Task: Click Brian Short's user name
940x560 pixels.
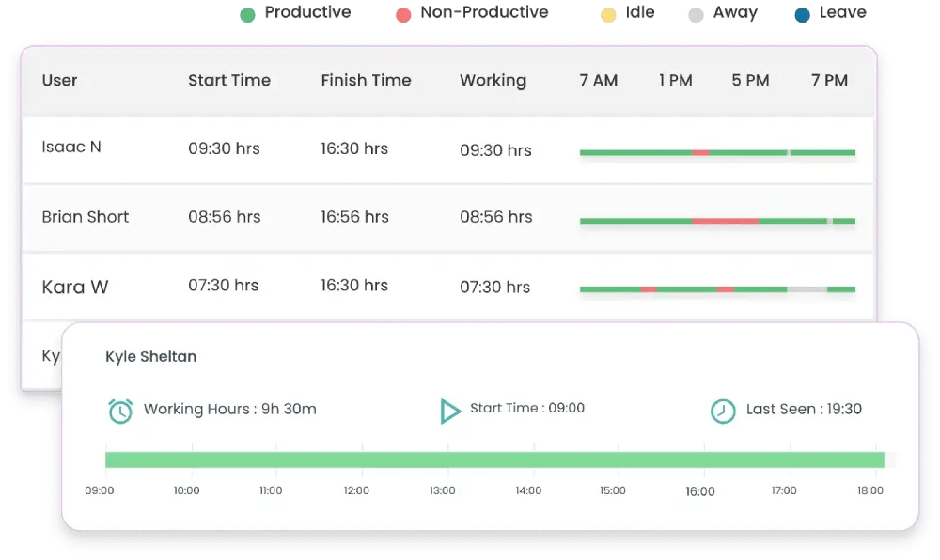Action: (85, 217)
